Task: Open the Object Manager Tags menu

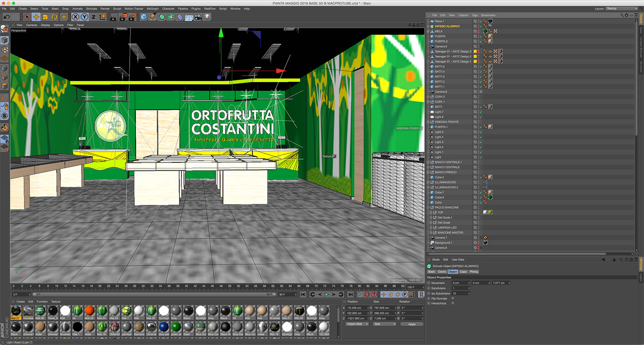Action: click(474, 15)
